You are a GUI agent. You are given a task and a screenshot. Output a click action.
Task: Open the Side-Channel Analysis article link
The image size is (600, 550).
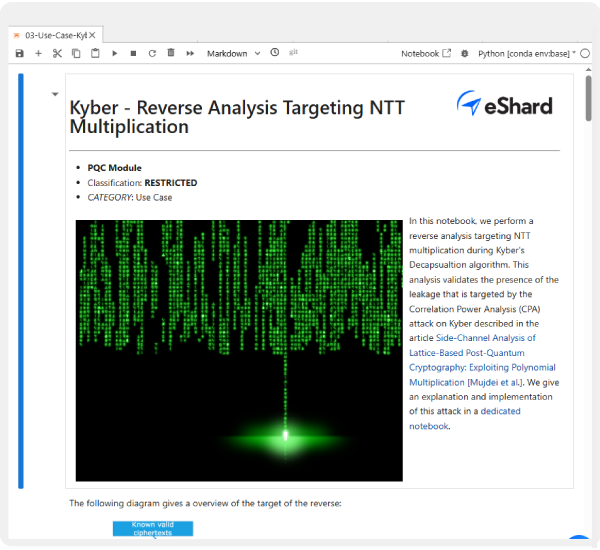pyautogui.click(x=482, y=360)
